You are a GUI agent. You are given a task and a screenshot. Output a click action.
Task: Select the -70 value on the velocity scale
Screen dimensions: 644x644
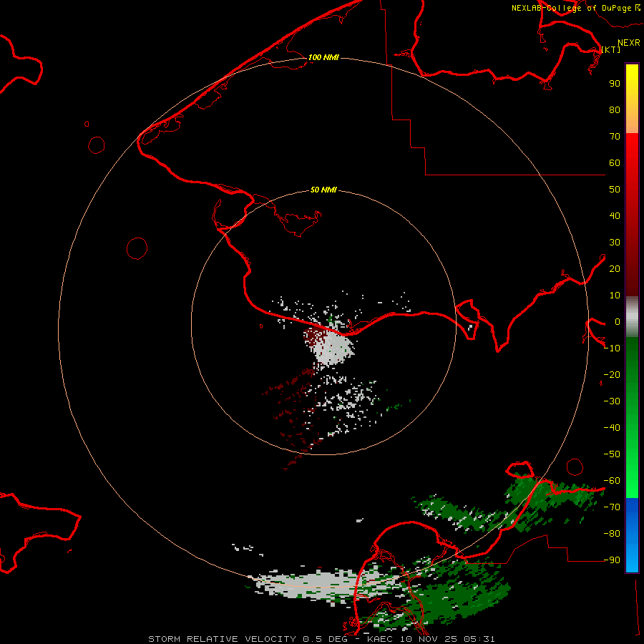click(x=612, y=507)
